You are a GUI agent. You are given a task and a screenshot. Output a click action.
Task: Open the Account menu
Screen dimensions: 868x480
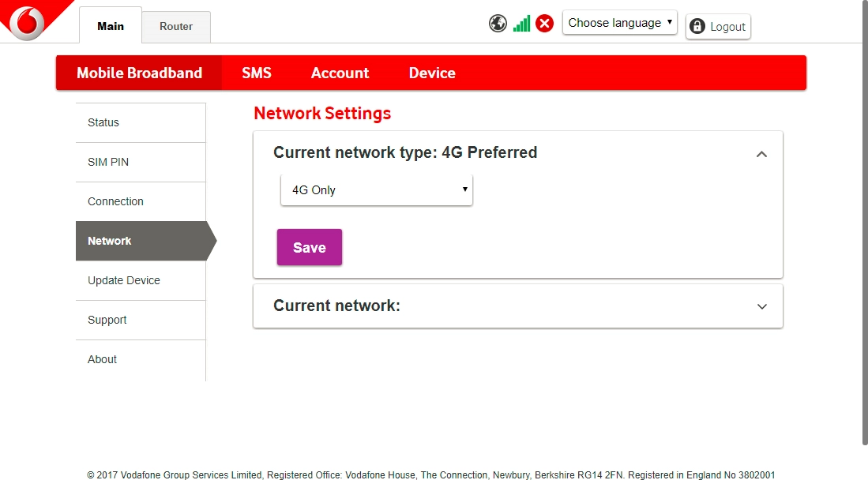click(340, 73)
